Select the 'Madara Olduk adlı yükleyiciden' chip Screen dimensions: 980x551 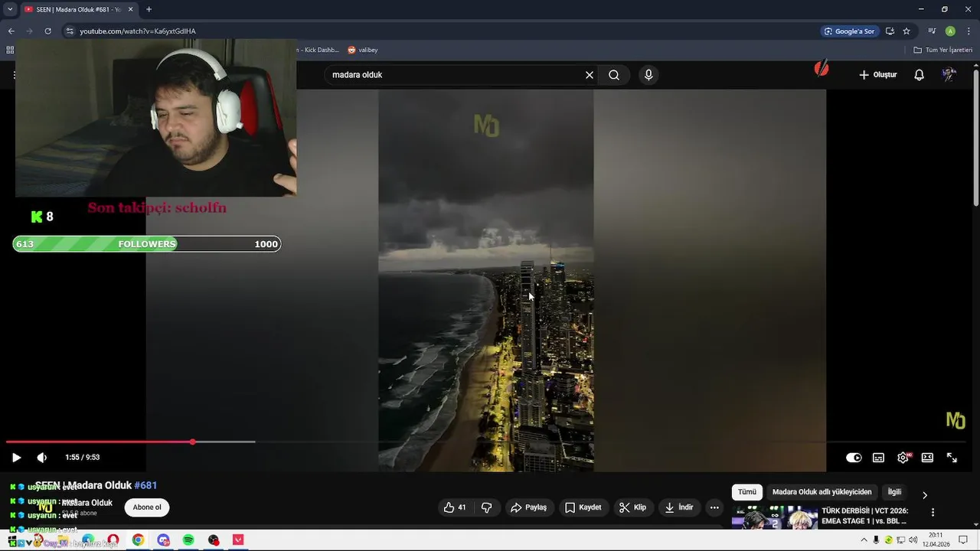point(822,492)
